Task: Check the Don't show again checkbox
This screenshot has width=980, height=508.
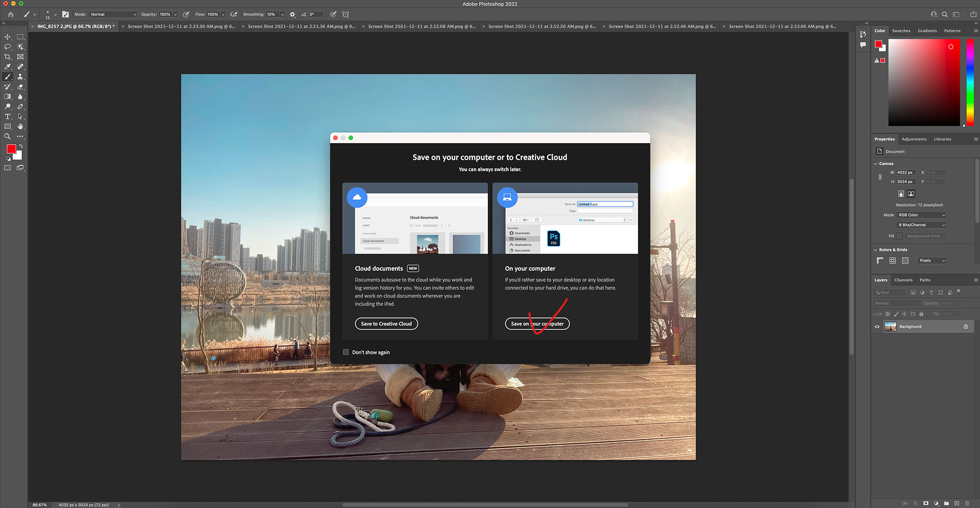Action: pos(346,352)
